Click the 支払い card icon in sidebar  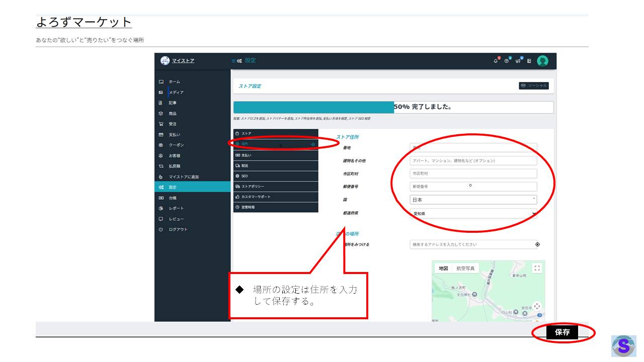point(161,135)
